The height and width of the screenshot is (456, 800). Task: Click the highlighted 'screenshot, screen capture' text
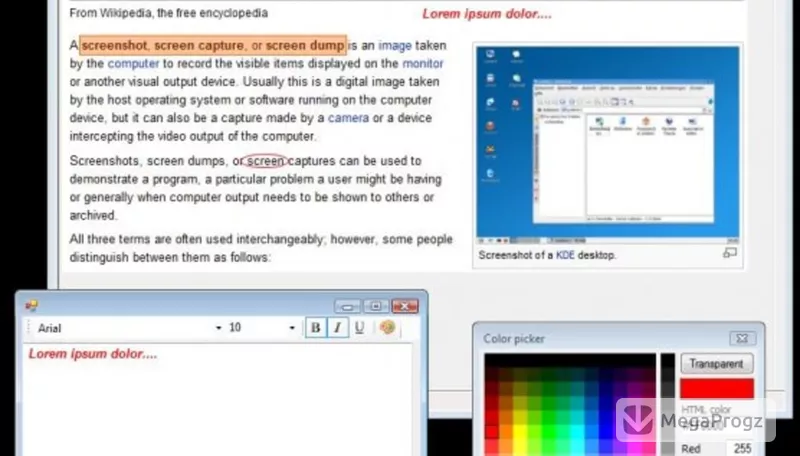[x=213, y=45]
